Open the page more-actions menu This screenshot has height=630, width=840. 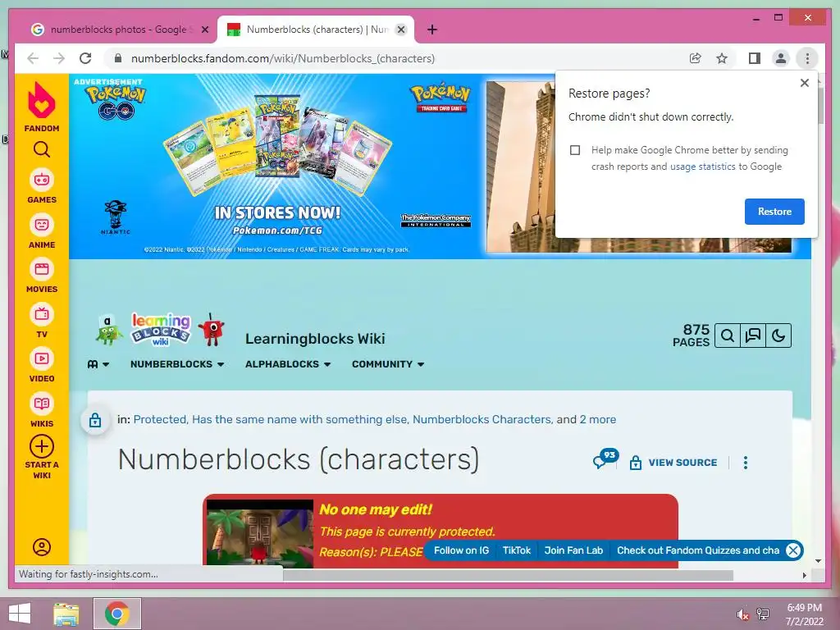pos(745,463)
